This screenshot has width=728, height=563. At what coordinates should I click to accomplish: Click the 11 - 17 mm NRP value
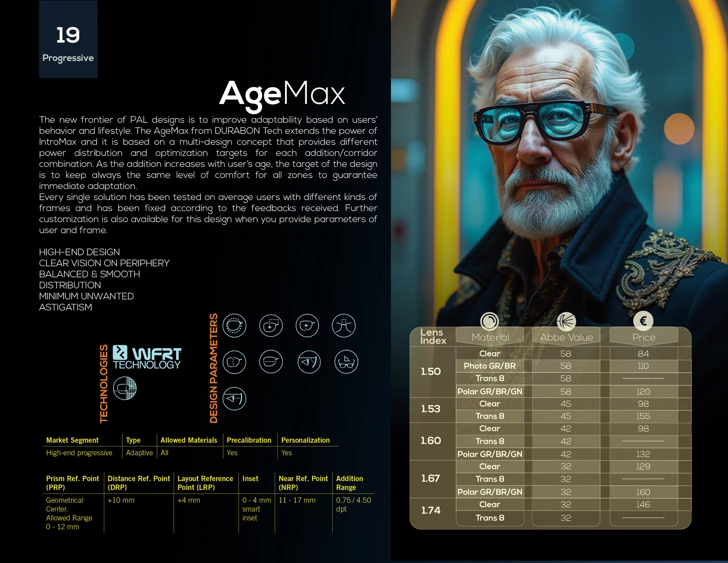click(297, 500)
